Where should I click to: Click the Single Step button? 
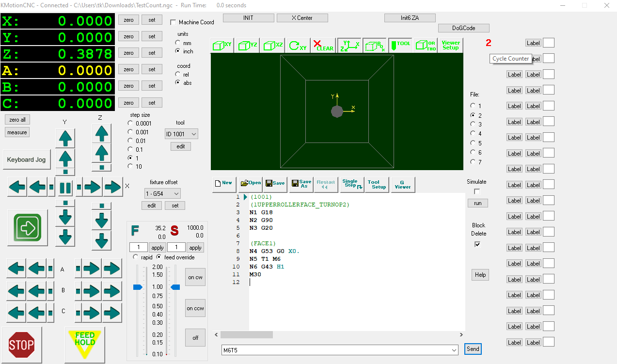(x=351, y=183)
